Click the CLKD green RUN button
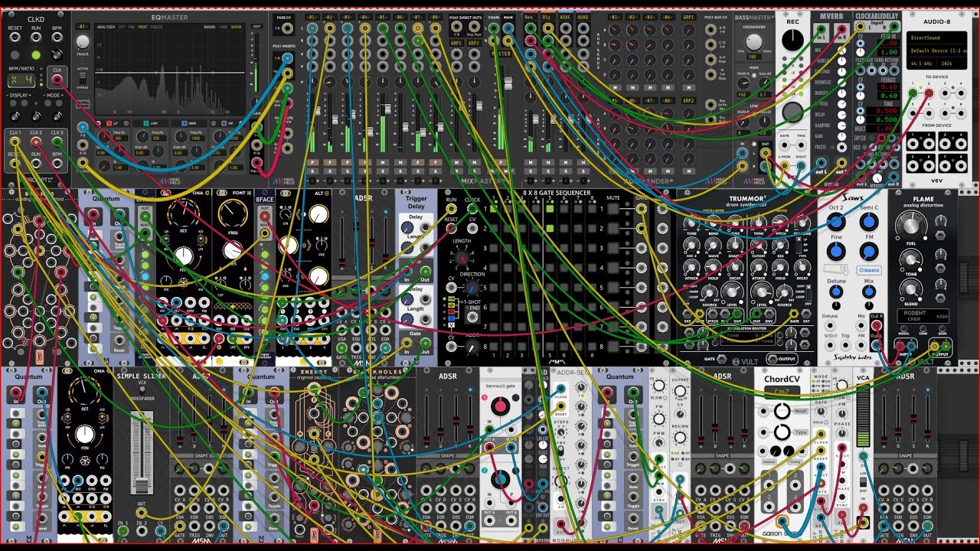Viewport: 980px width, 551px height. point(36,55)
